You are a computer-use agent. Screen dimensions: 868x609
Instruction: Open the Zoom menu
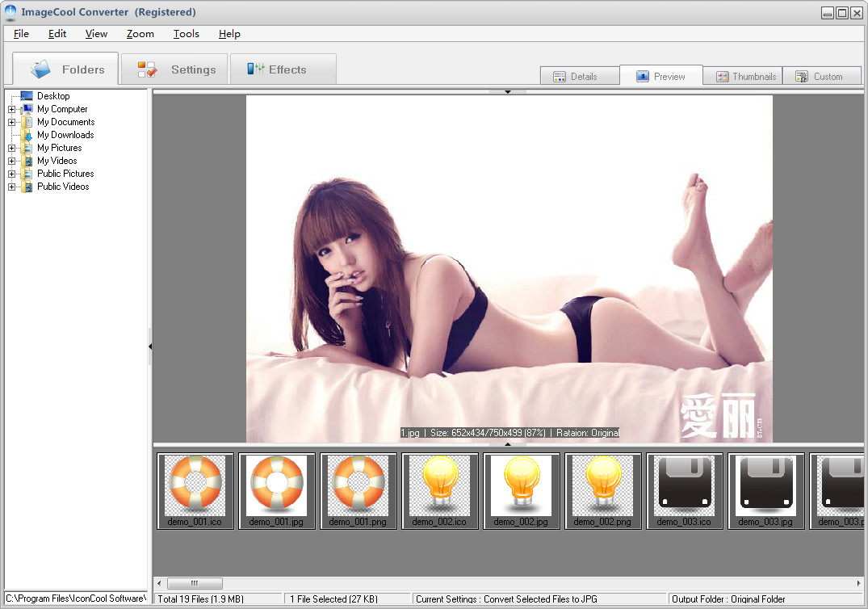[140, 34]
